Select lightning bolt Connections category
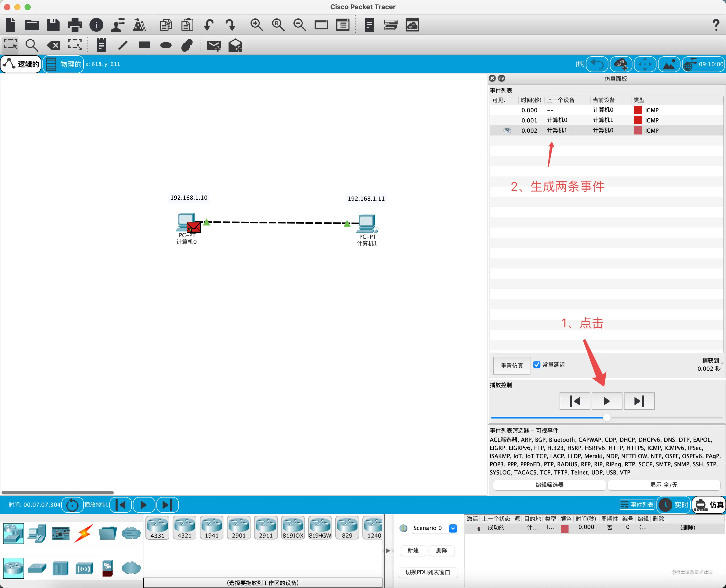Screen dimensions: 726x588 coord(84,533)
